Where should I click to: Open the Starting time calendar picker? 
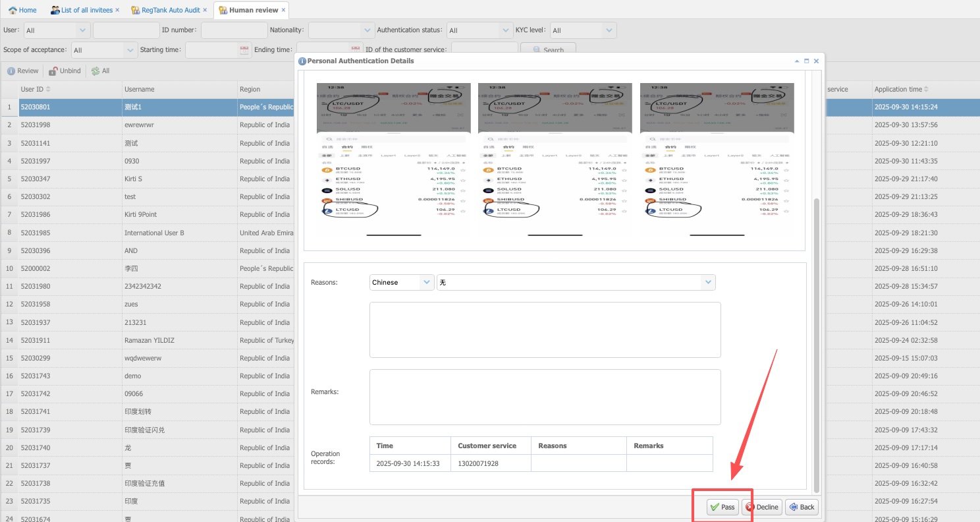244,50
